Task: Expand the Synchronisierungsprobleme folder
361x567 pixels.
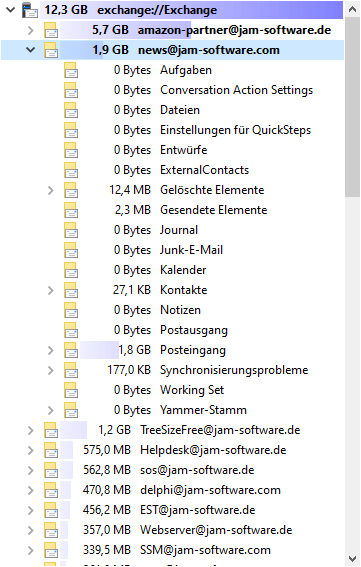Action: [x=51, y=370]
